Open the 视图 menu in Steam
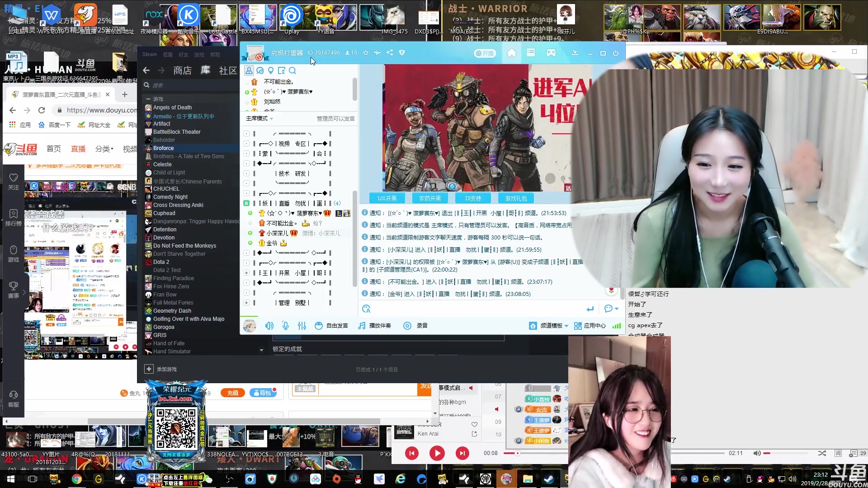Viewport: 868px width, 488px height. click(x=168, y=55)
